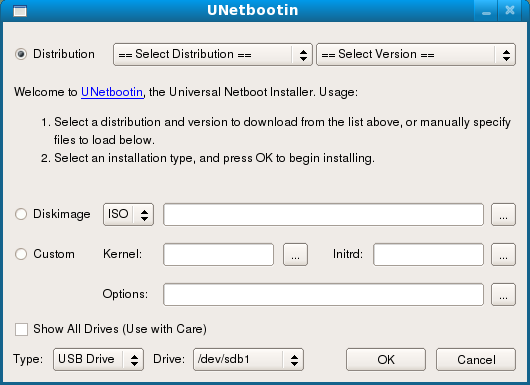This screenshot has height=385, width=530.
Task: Open the window menu icon in title bar
Action: pos(20,11)
